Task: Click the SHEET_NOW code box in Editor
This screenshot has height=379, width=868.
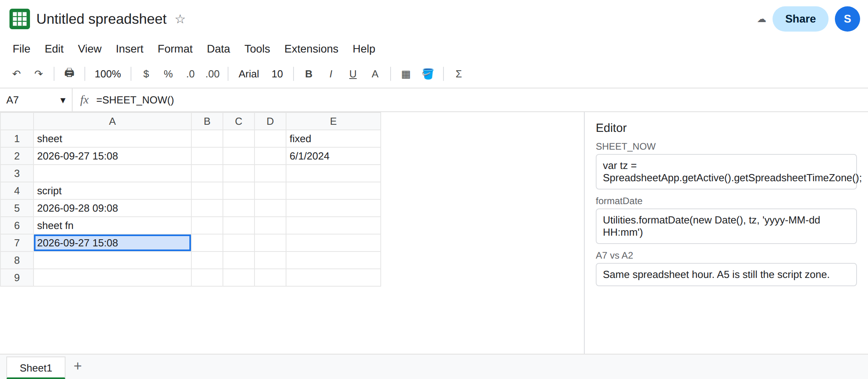Action: click(726, 172)
